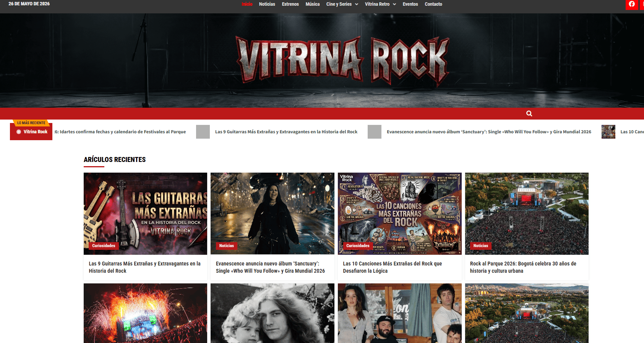The image size is (644, 343).
Task: Click Curiosidades tag on guitarras article
Action: point(104,246)
